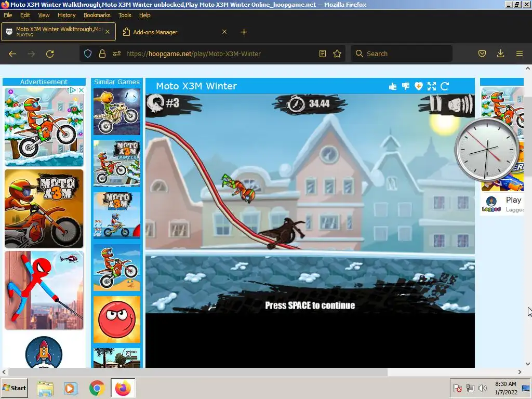Open the Firefox downloads panel
This screenshot has width=532, height=399.
(500, 54)
